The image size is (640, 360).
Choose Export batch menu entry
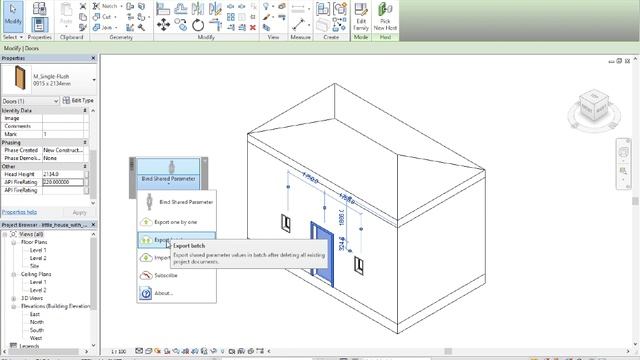tap(176, 240)
